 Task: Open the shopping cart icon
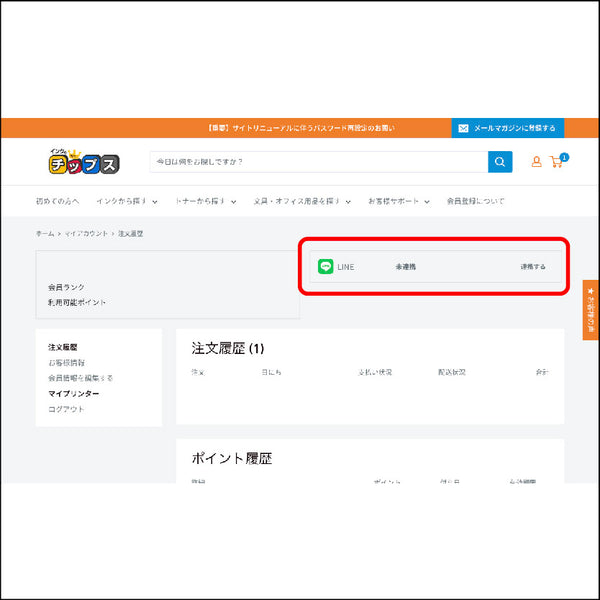[557, 162]
